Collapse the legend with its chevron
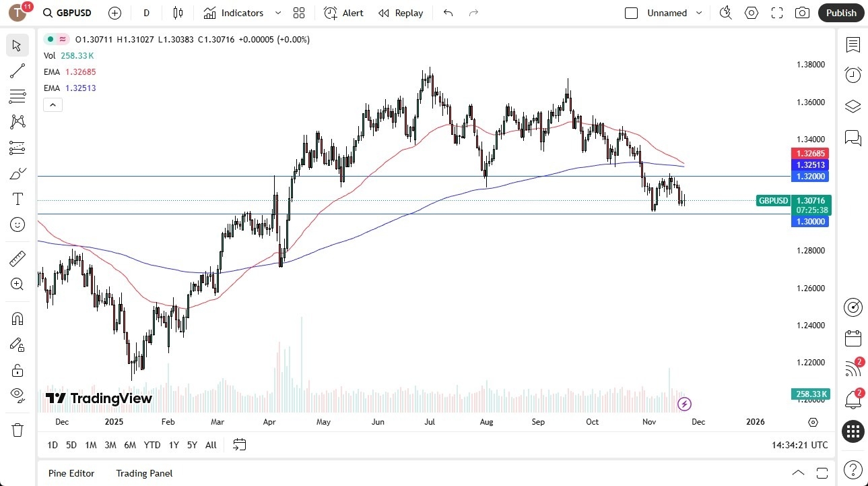Screen dimensions: 868x486 coord(53,104)
